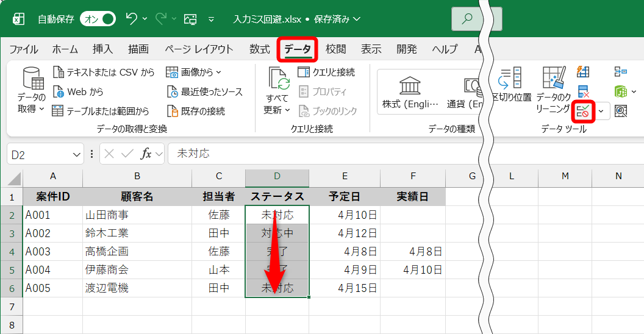644x334 pixels.
Task: Click the Web から import button
Action: pyautogui.click(x=78, y=91)
